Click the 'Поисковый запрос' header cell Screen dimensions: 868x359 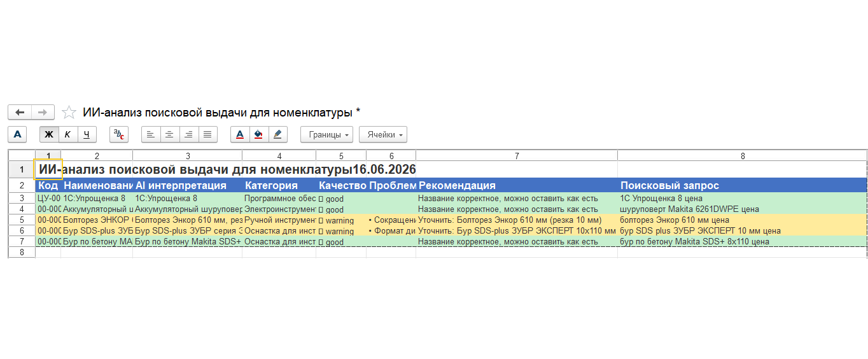(742, 185)
